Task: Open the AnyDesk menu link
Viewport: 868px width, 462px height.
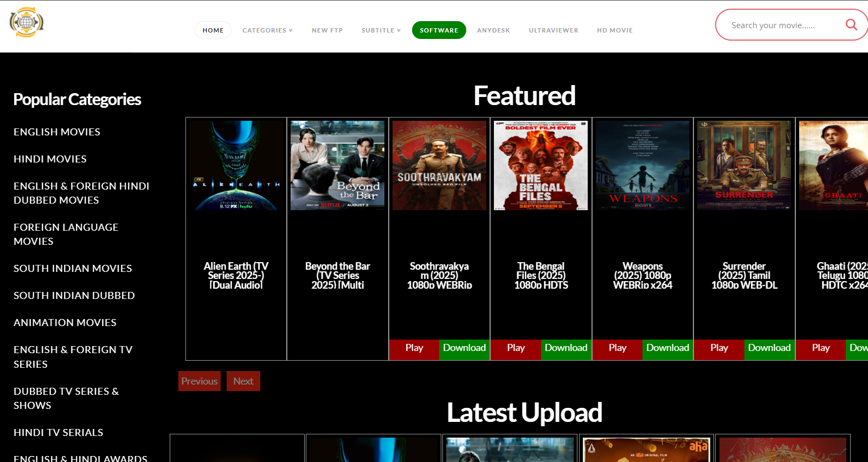Action: [493, 30]
